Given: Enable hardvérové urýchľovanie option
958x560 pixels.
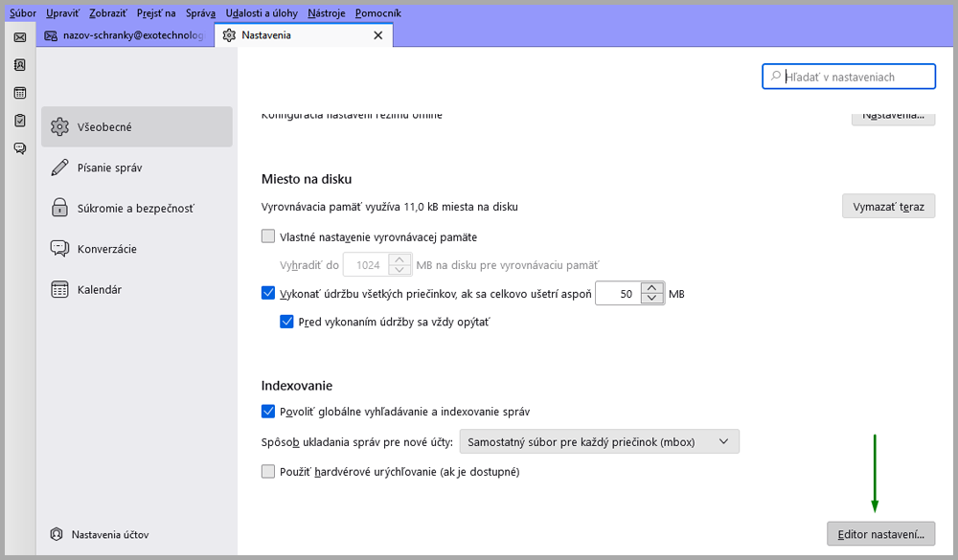Looking at the screenshot, I should pos(268,471).
